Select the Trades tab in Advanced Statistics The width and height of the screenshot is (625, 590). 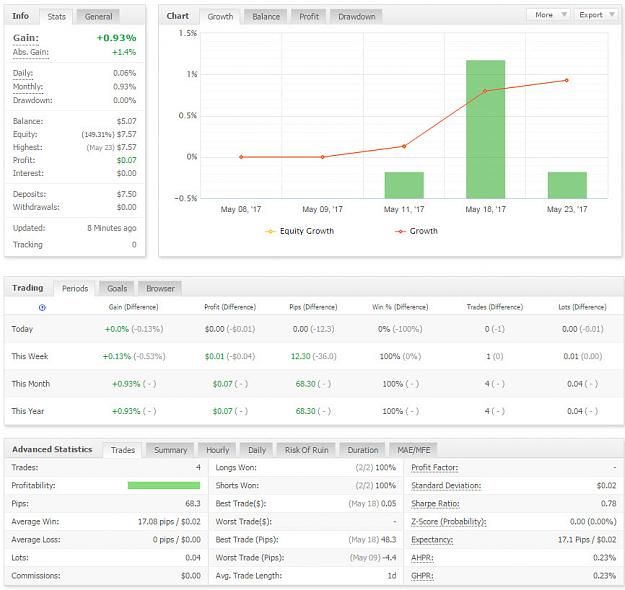point(123,450)
